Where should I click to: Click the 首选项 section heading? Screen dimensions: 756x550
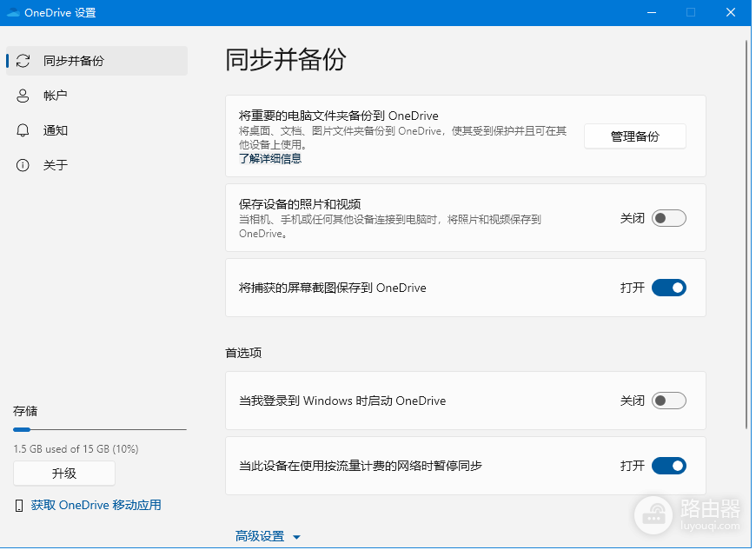(x=243, y=353)
